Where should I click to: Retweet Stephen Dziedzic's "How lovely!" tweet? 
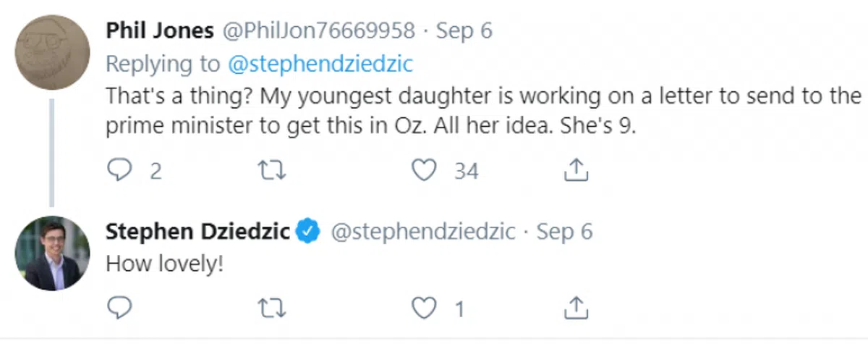271,309
